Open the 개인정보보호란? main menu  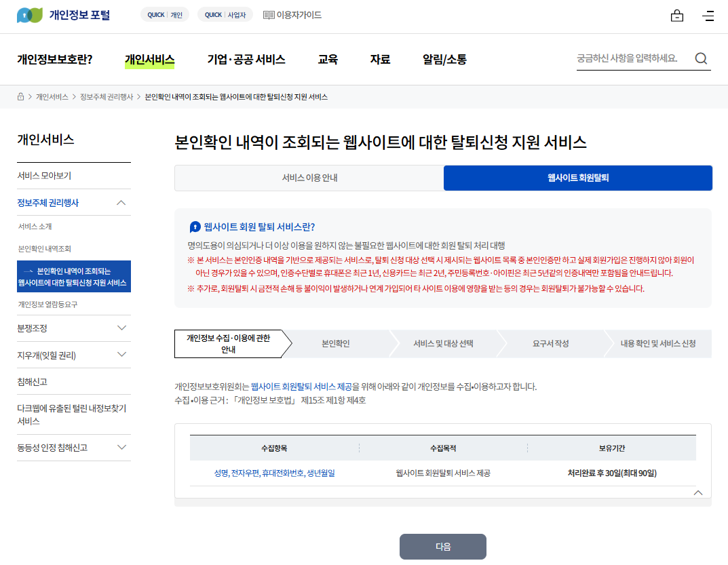click(55, 60)
